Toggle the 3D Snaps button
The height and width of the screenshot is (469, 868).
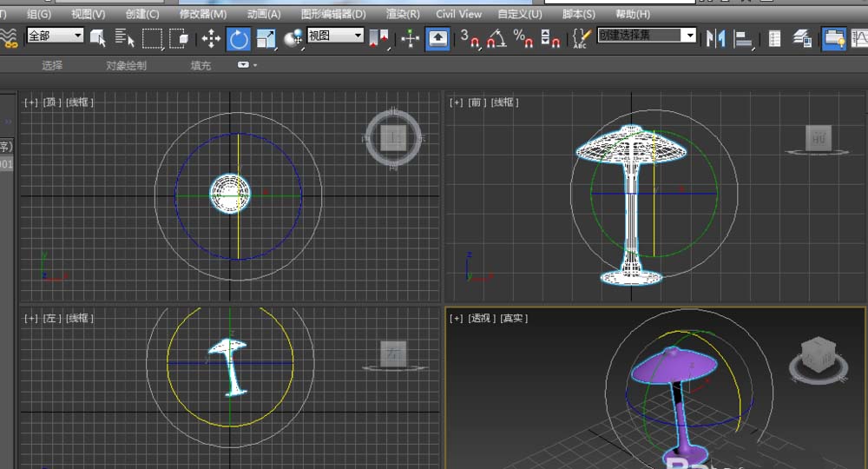tap(470, 38)
